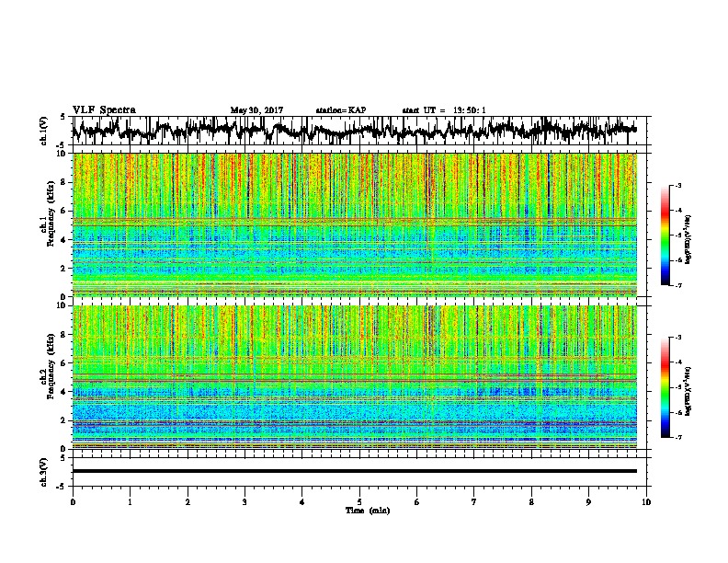Click the "-7" label on ch.2 colorbar
The height and width of the screenshot is (563, 728).
point(678,437)
